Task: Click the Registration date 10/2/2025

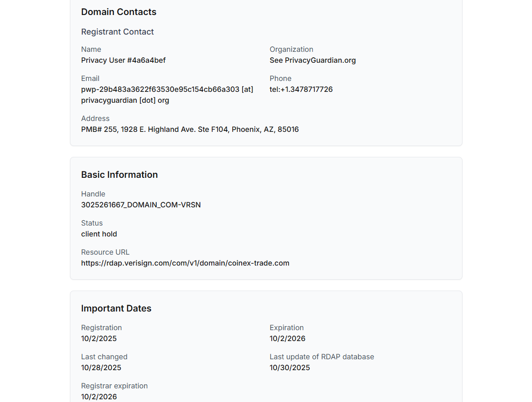Action: (x=99, y=339)
